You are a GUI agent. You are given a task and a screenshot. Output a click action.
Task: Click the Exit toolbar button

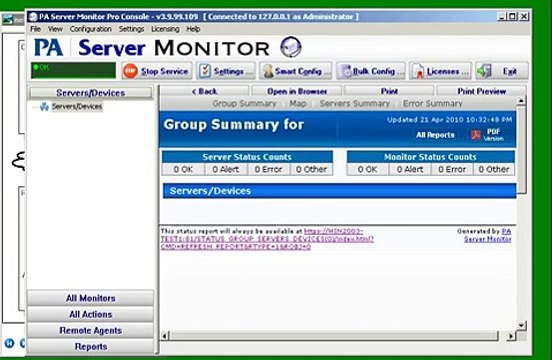(502, 71)
